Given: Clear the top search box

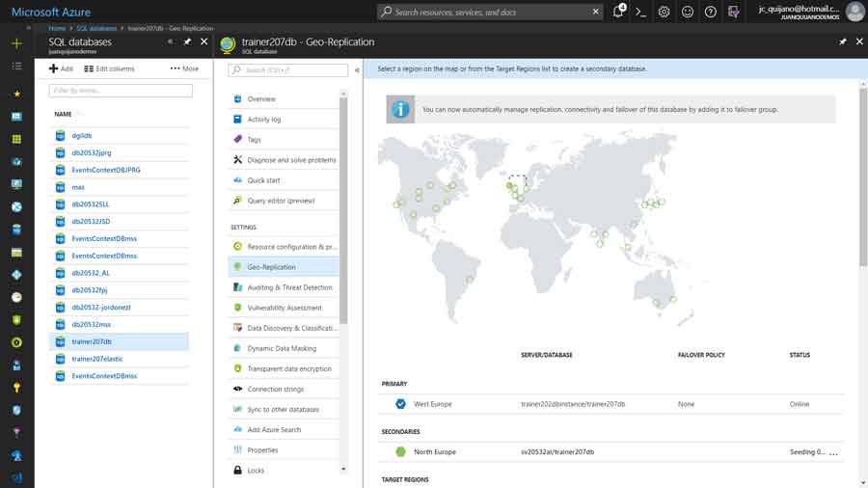Looking at the screenshot, I should tap(596, 12).
